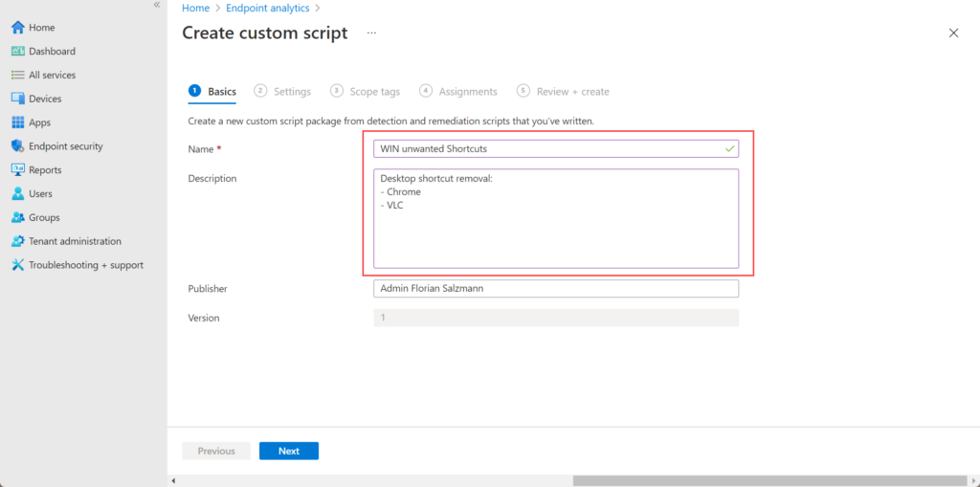Open Dashboard in the sidebar menu
The image size is (980, 487).
[52, 52]
